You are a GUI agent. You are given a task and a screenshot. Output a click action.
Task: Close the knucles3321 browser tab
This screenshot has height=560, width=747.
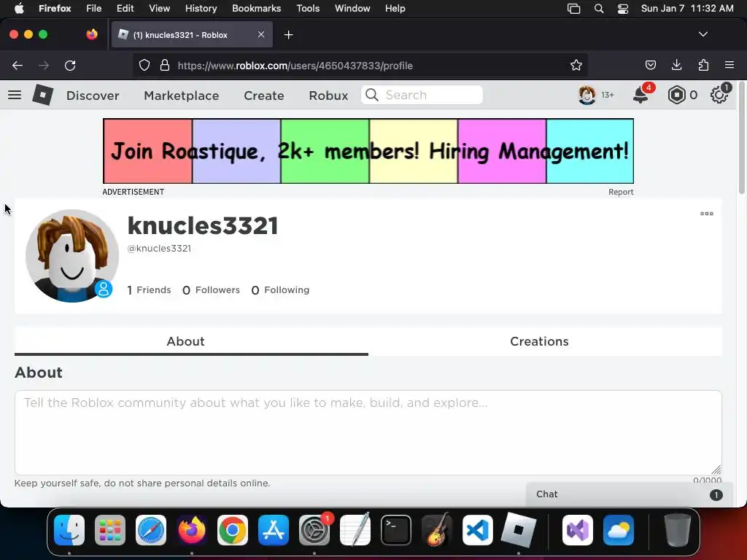(x=261, y=34)
